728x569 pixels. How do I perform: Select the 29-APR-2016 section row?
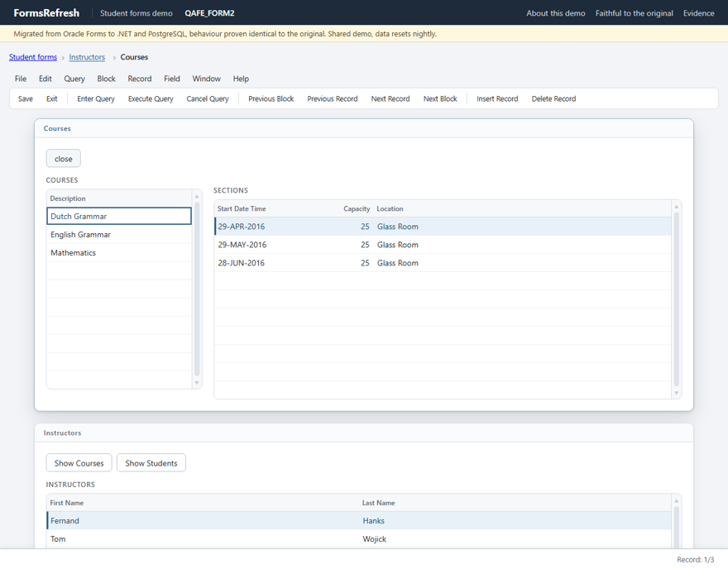443,227
